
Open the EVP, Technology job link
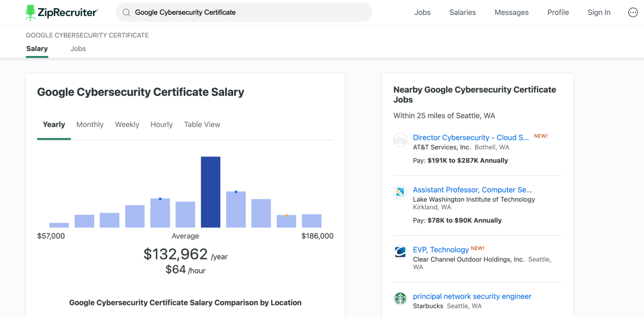click(441, 250)
